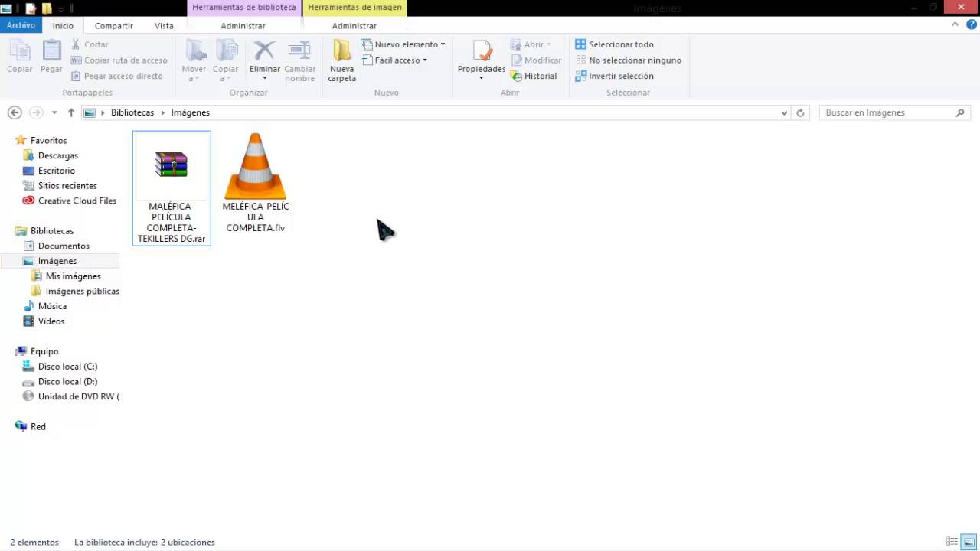The height and width of the screenshot is (551, 980).
Task: Click the Pegar clipboard icon
Action: [x=51, y=51]
